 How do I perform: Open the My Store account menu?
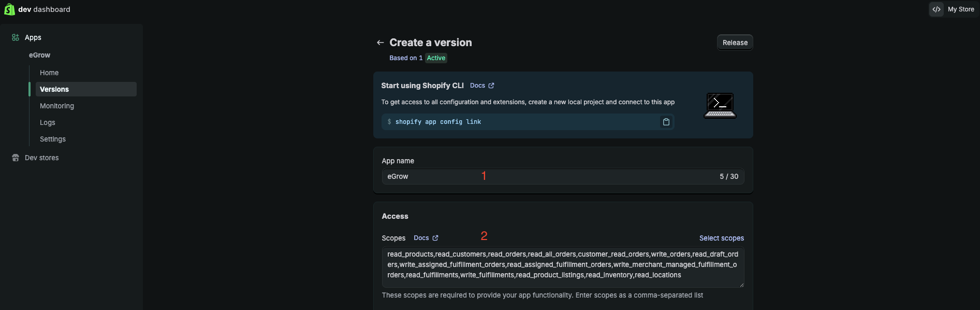961,9
